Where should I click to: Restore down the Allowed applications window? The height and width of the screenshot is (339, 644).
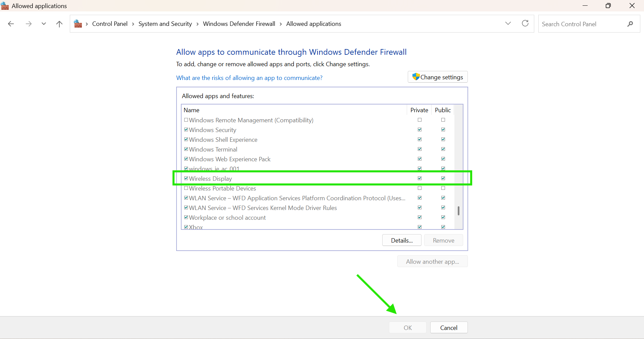[x=608, y=6]
